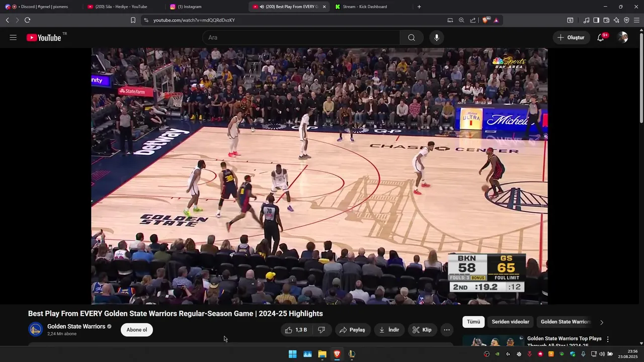Open the install app icon in address bar

pos(450,20)
